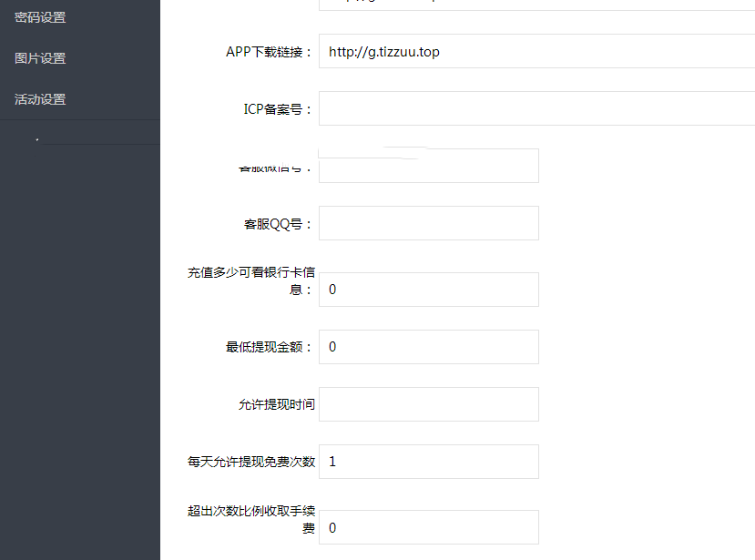
Task: Click the ICP备案号 field label
Action: pos(271,109)
